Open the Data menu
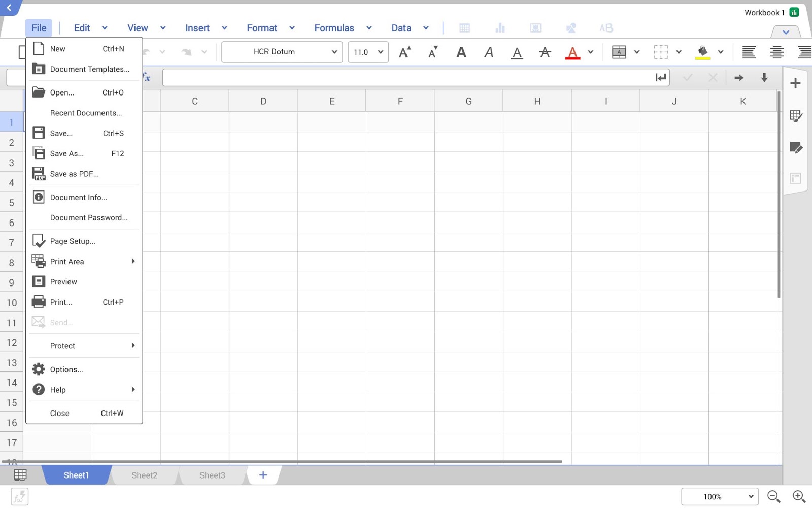Screen dimensions: 812x508 pyautogui.click(x=401, y=28)
